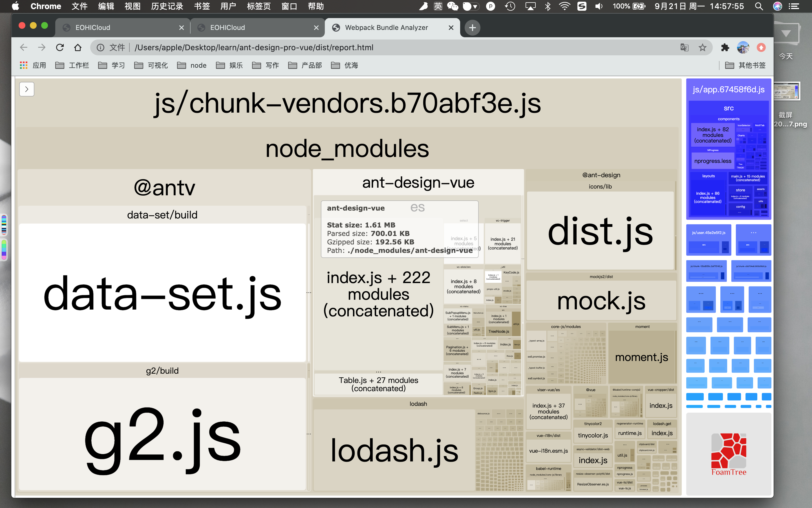Click the runtime.js regenerator block
The width and height of the screenshot is (812, 508).
pos(630,433)
